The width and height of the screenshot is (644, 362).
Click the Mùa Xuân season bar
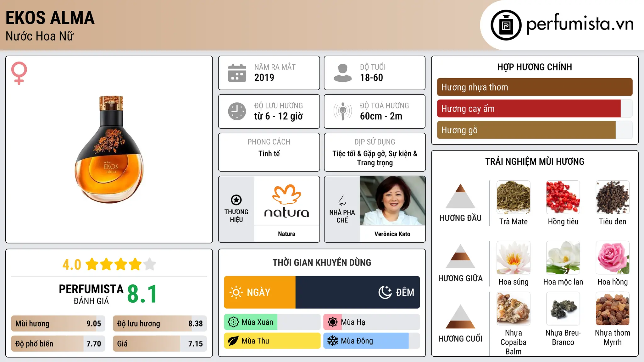(x=272, y=322)
